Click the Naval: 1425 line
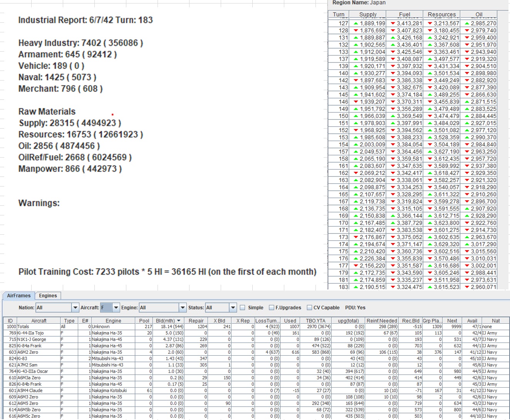The width and height of the screenshot is (510, 420). click(x=57, y=77)
